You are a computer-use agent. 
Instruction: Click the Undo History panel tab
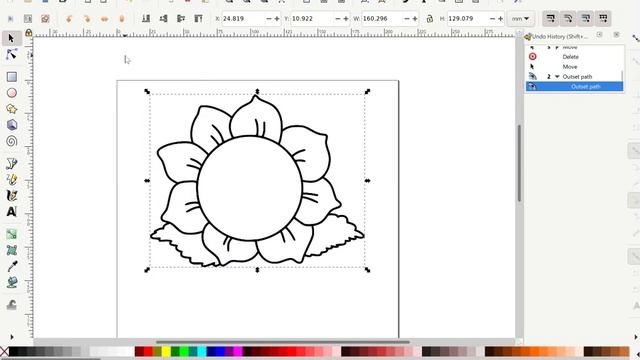(557, 36)
